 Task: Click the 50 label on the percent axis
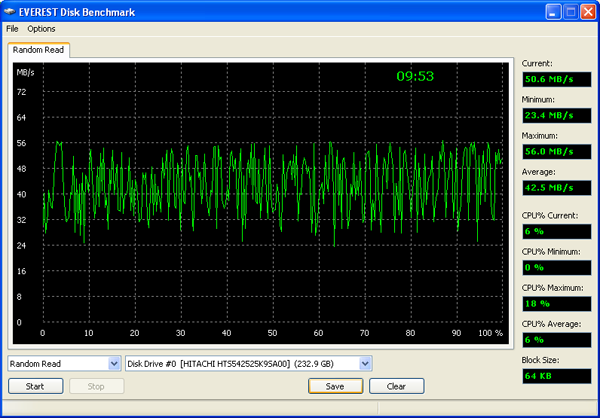coord(272,333)
